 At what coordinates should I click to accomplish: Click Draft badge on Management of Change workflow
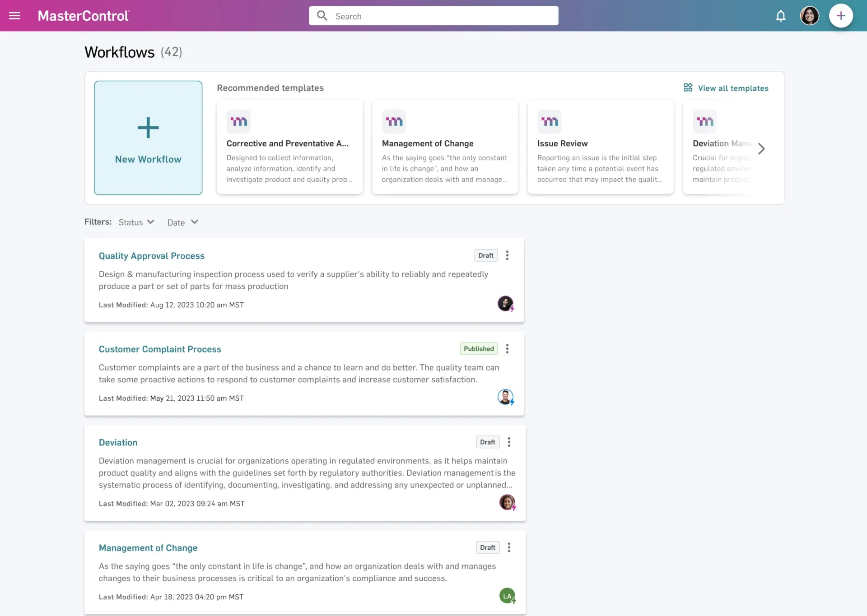pos(488,547)
